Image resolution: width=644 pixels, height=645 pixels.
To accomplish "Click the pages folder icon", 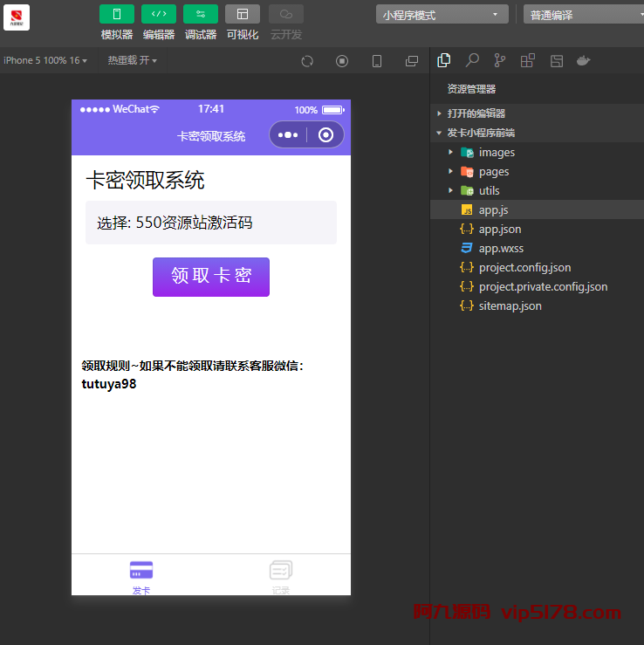I will pos(467,172).
